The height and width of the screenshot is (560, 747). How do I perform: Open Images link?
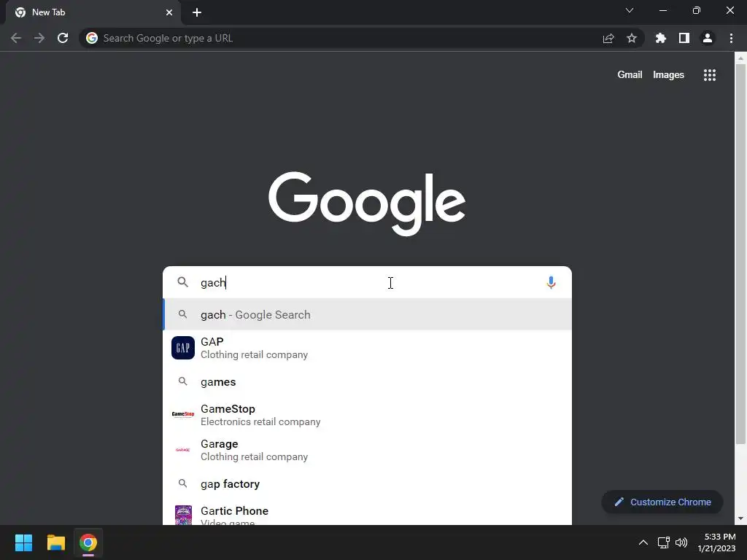[x=668, y=75]
